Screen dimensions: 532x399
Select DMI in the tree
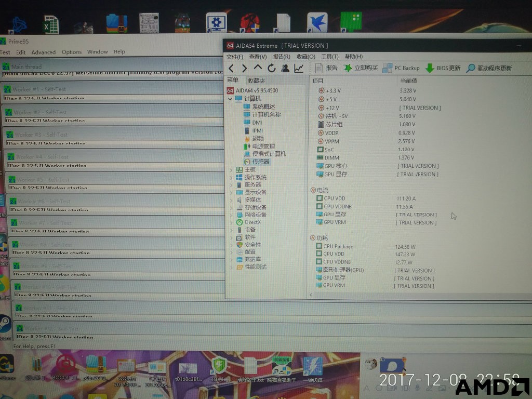pyautogui.click(x=253, y=123)
